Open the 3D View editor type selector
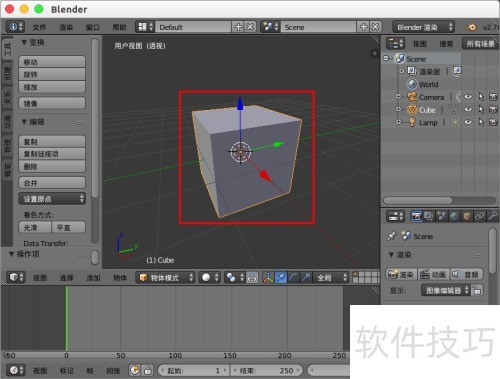Image resolution: width=500 pixels, height=379 pixels. 16,277
